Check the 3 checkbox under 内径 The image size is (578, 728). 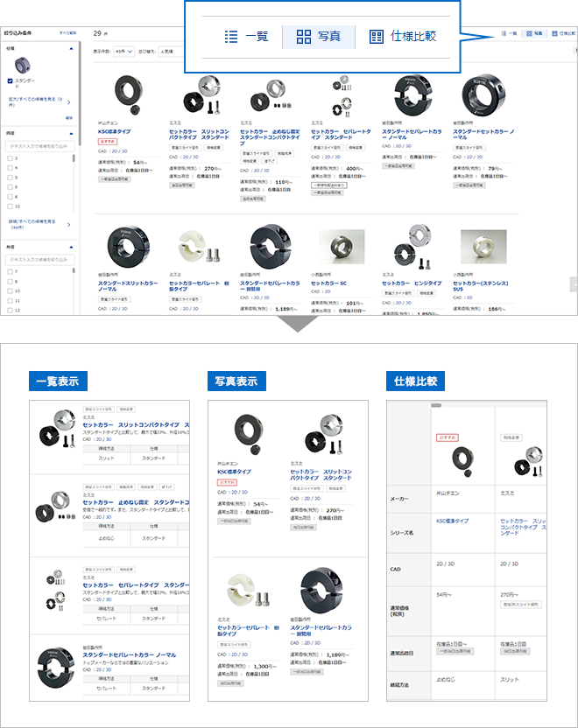tap(10, 158)
